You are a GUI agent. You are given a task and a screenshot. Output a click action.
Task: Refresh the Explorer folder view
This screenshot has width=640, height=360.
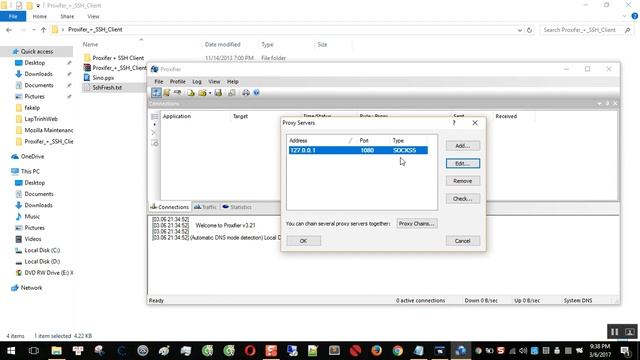(529, 30)
